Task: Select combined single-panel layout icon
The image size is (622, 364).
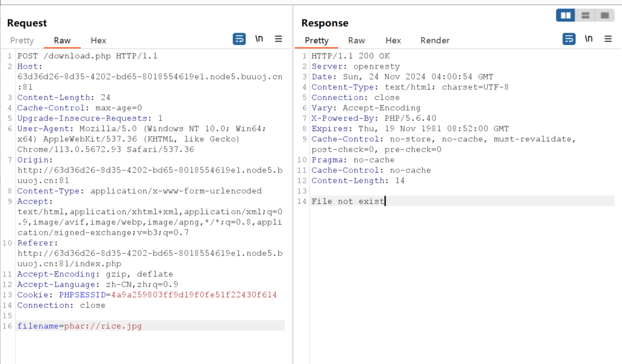Action: [x=605, y=15]
